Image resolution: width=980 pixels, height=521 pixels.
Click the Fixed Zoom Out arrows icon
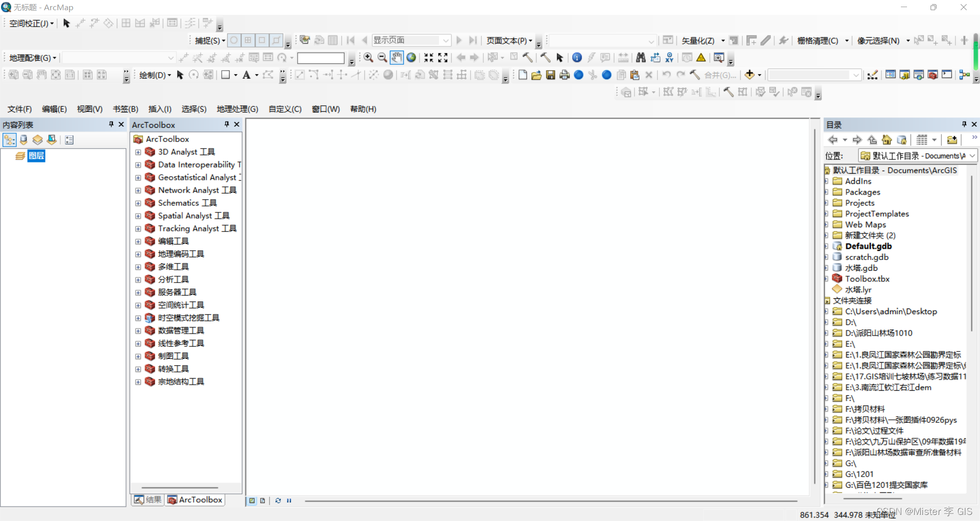pos(443,58)
